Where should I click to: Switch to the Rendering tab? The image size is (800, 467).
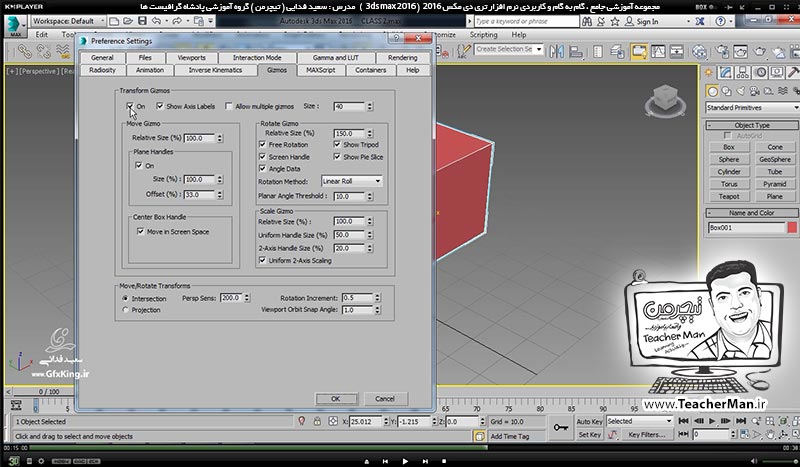(x=402, y=58)
